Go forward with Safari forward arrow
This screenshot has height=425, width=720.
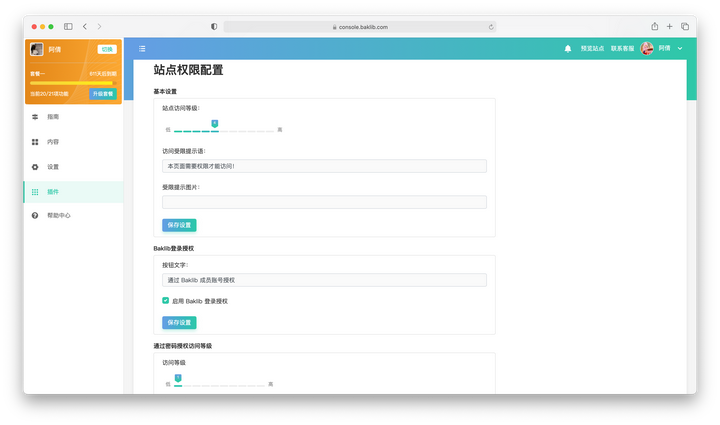pyautogui.click(x=99, y=27)
